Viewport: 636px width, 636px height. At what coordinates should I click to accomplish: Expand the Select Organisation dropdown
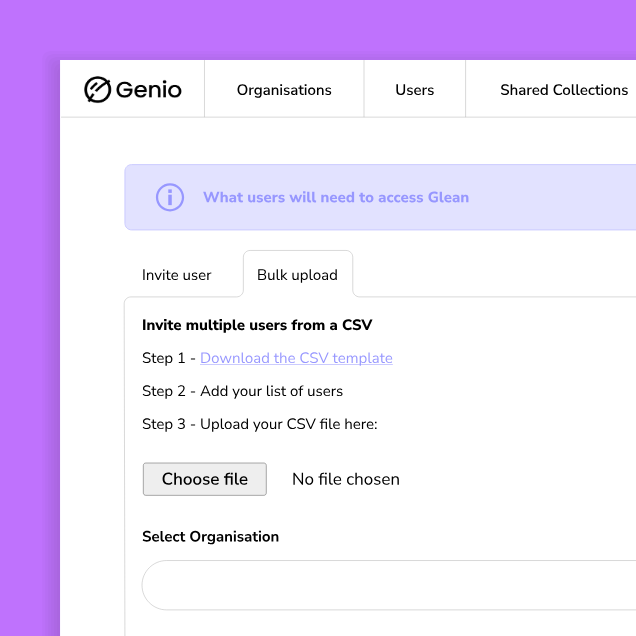[390, 585]
